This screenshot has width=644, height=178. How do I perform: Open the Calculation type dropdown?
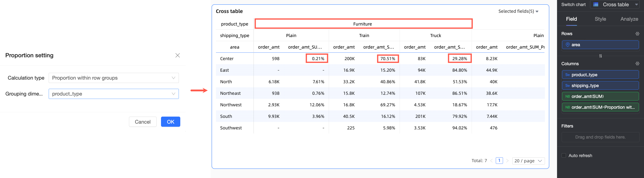click(x=114, y=78)
